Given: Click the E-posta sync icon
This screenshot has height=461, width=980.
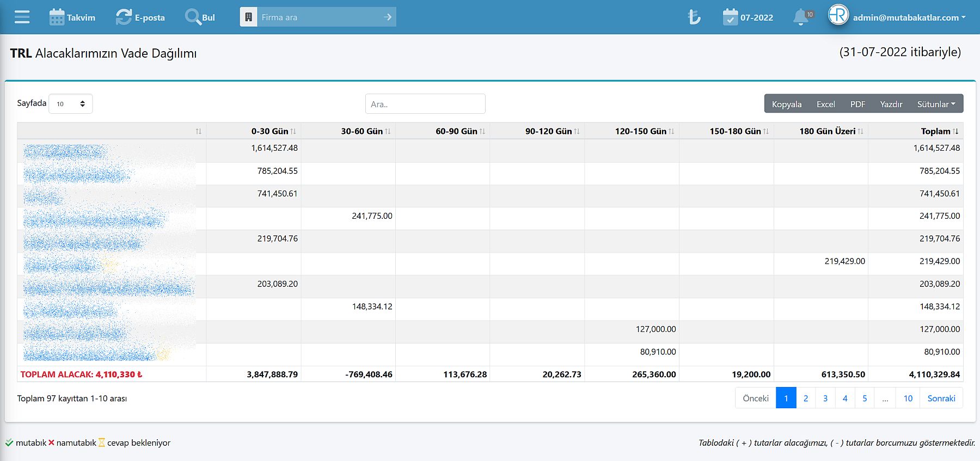Looking at the screenshot, I should (x=124, y=17).
